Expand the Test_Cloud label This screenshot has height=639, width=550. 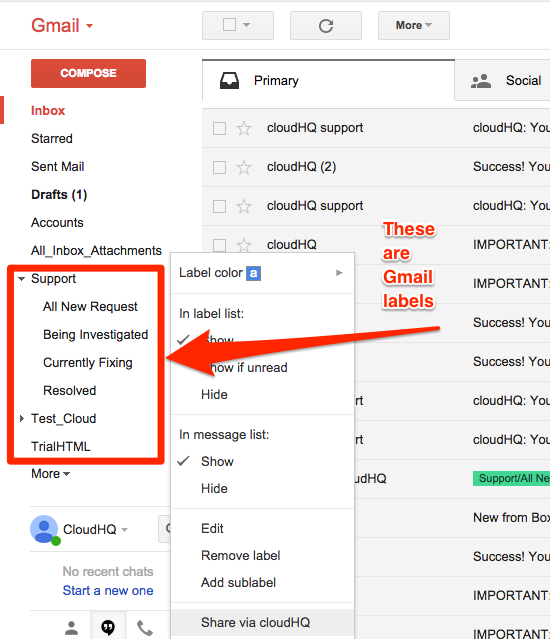(x=22, y=419)
